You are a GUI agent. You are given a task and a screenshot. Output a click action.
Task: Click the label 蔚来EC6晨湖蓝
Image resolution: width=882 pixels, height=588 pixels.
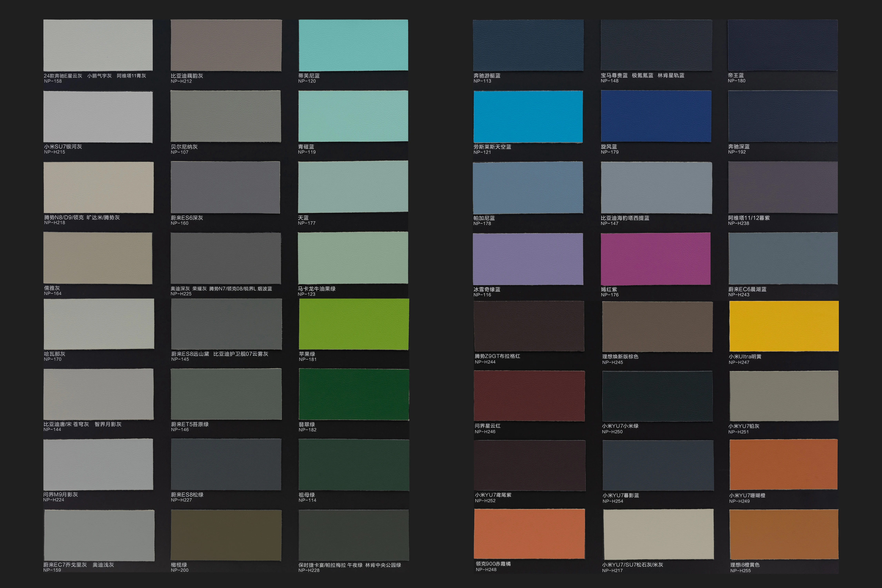point(747,289)
